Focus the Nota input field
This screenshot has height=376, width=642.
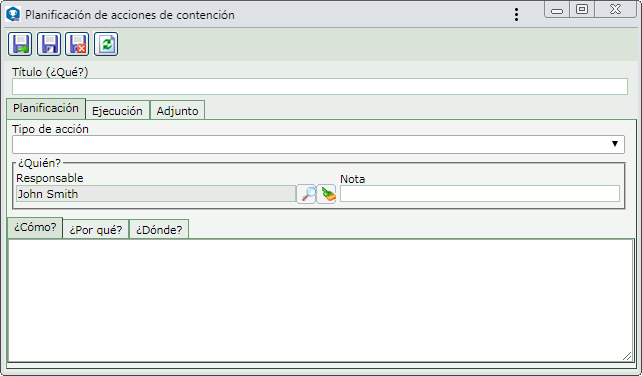[479, 194]
